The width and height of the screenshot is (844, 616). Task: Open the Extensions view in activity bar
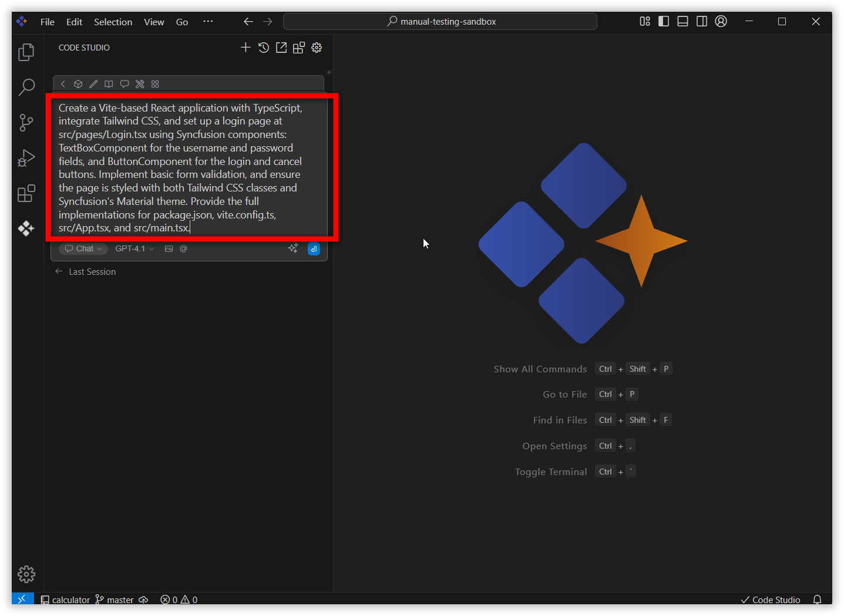(x=26, y=193)
